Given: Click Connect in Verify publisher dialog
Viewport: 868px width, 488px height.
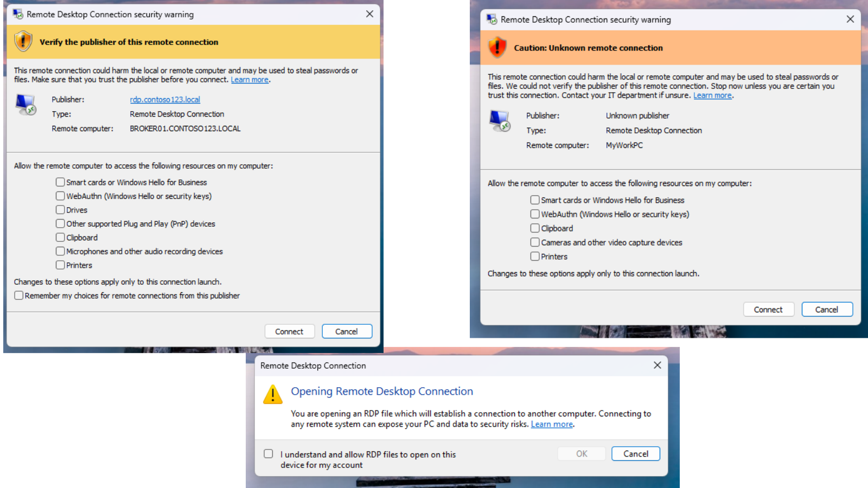Looking at the screenshot, I should click(x=289, y=331).
